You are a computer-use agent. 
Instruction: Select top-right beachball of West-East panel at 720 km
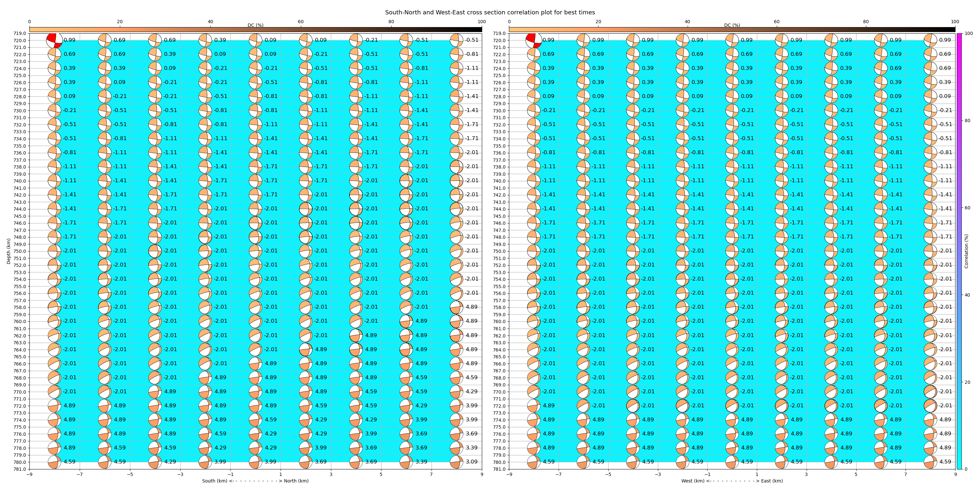930,40
